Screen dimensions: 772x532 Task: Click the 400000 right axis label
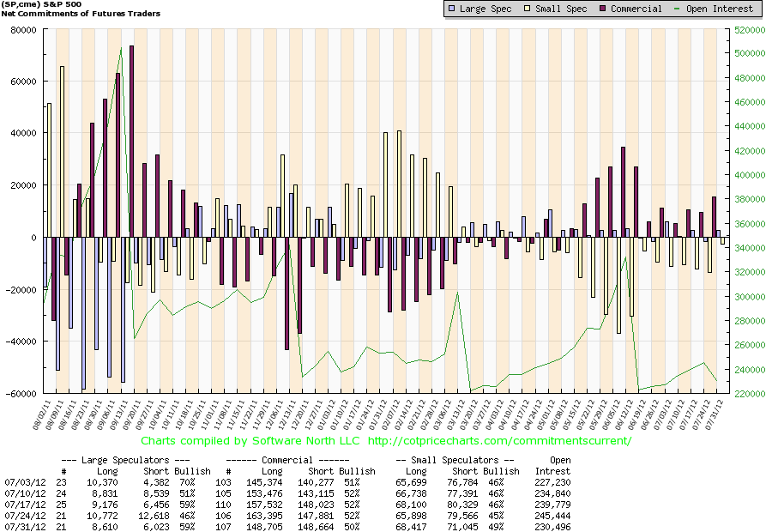750,175
